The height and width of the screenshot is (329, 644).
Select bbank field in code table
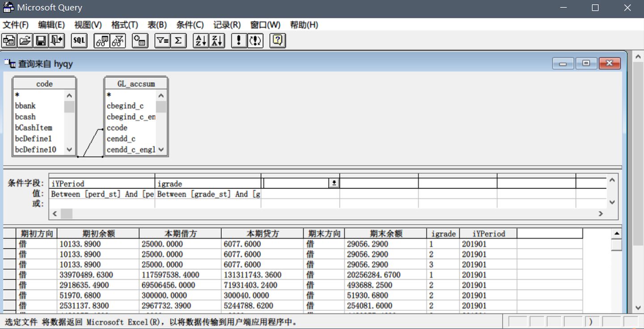click(25, 106)
